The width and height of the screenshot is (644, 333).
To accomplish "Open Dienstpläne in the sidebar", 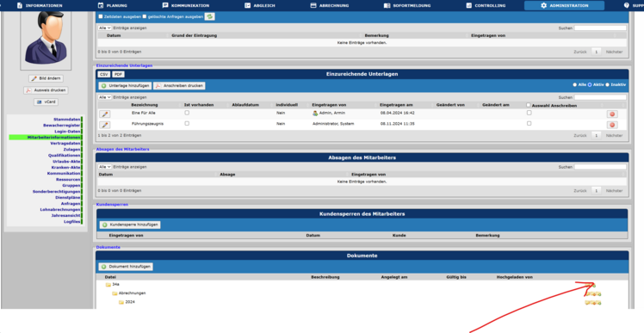I will click(x=68, y=198).
